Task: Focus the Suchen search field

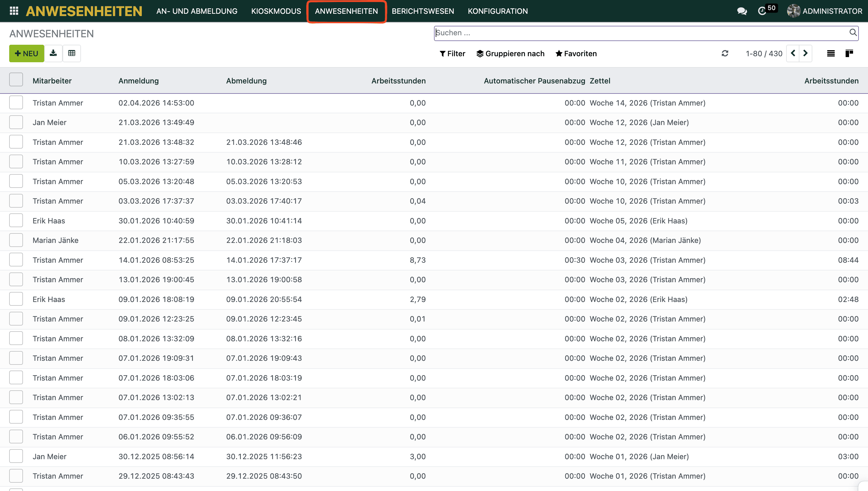Action: (x=638, y=33)
